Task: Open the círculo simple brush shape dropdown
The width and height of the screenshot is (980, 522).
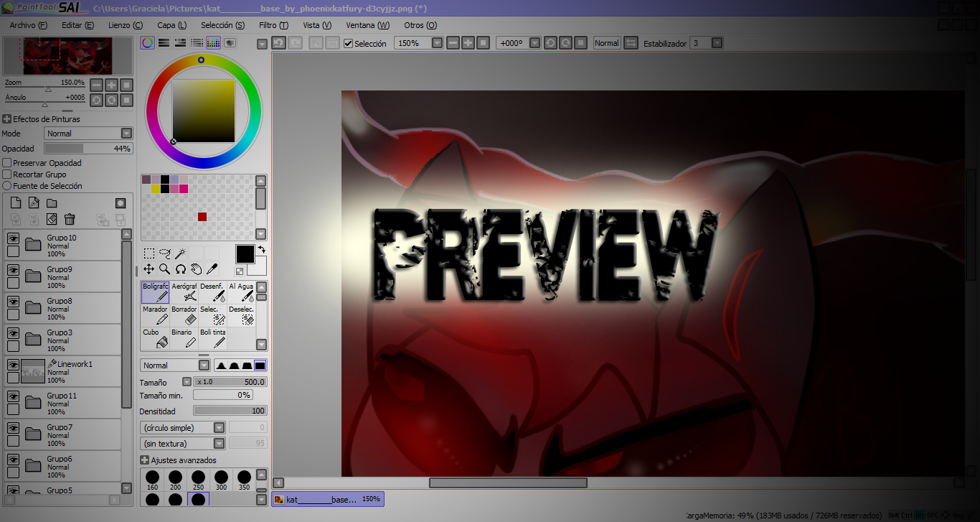Action: [183, 428]
